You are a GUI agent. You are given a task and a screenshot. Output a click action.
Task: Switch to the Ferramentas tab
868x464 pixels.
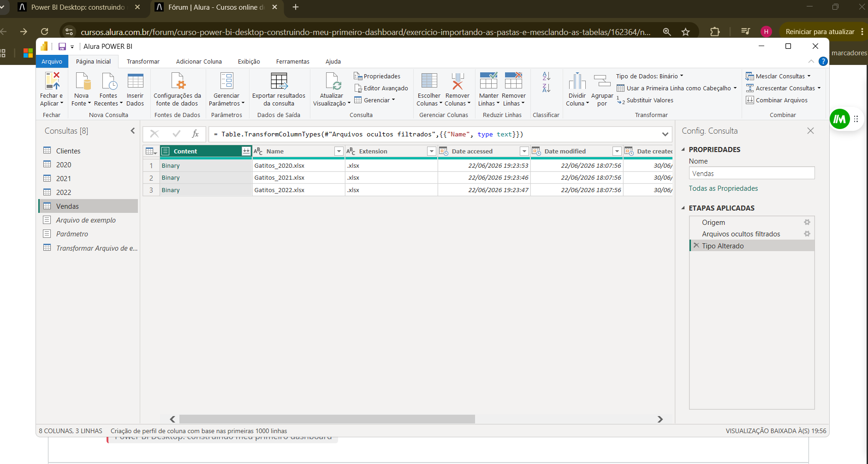point(293,61)
